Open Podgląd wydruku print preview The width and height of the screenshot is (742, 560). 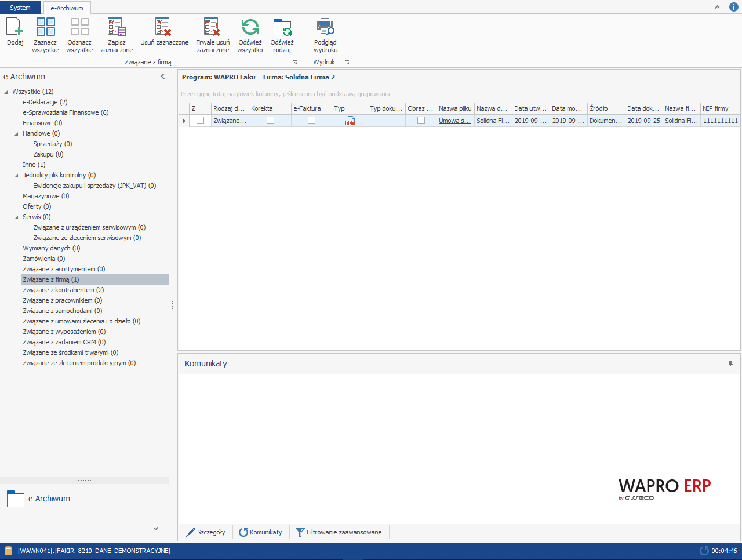tap(325, 27)
